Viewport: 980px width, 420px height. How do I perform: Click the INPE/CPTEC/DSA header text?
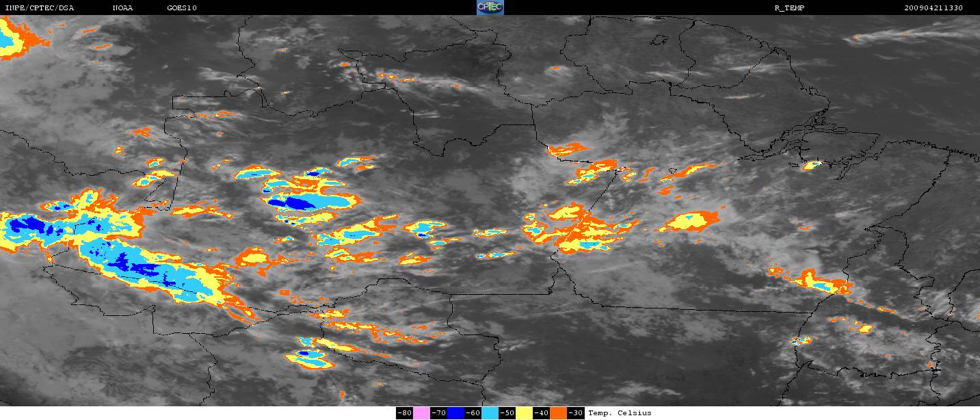pyautogui.click(x=40, y=8)
